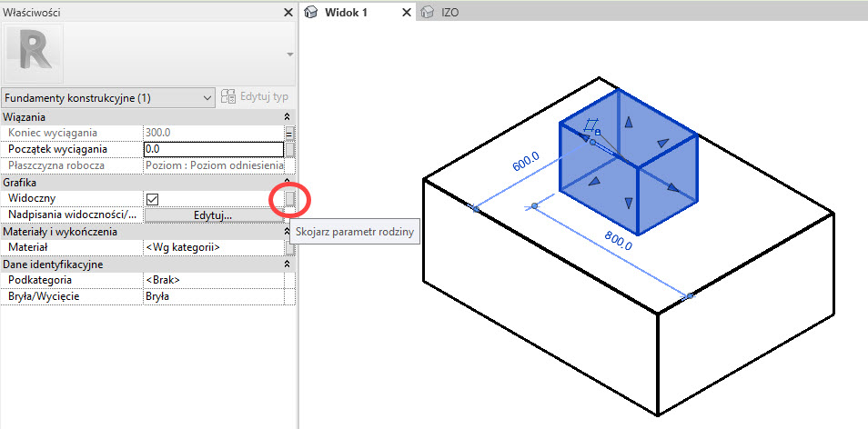The image size is (868, 429).
Task: Collapse the Materiały i wykończenia section
Action: coord(288,232)
